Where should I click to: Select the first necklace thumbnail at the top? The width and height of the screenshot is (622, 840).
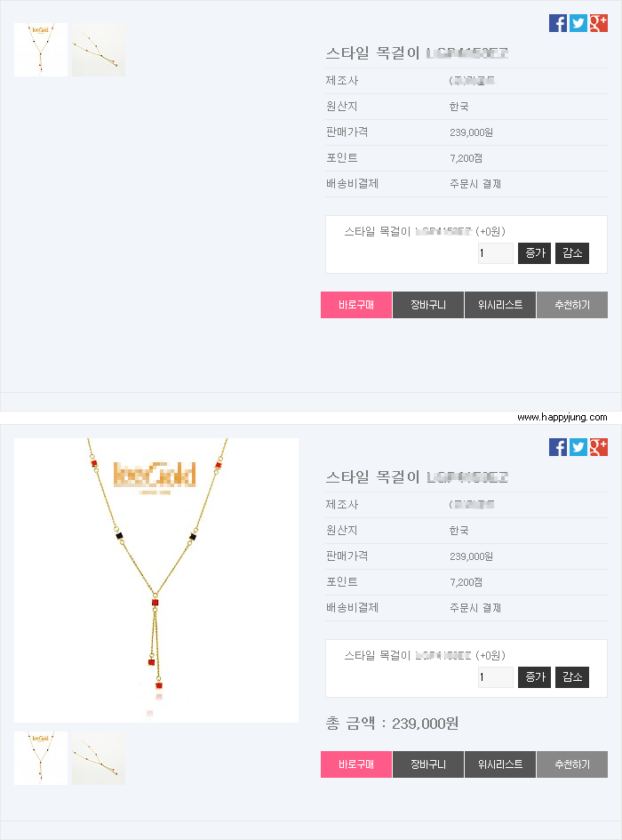[x=41, y=49]
